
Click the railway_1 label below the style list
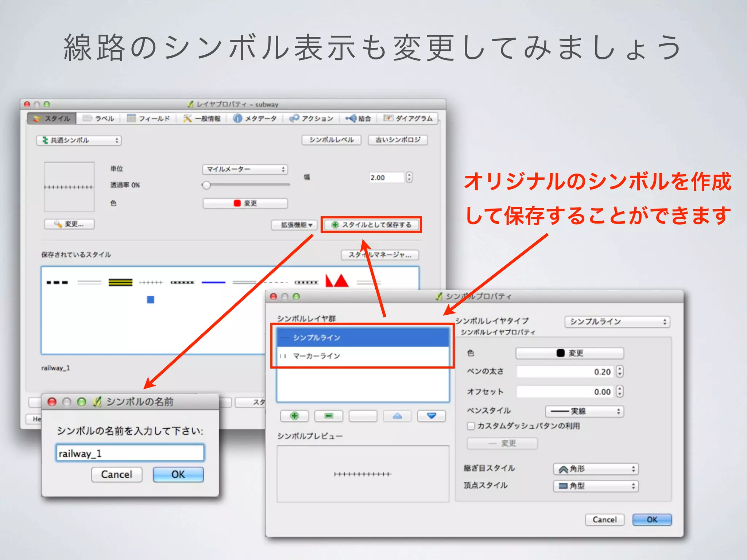click(x=55, y=368)
